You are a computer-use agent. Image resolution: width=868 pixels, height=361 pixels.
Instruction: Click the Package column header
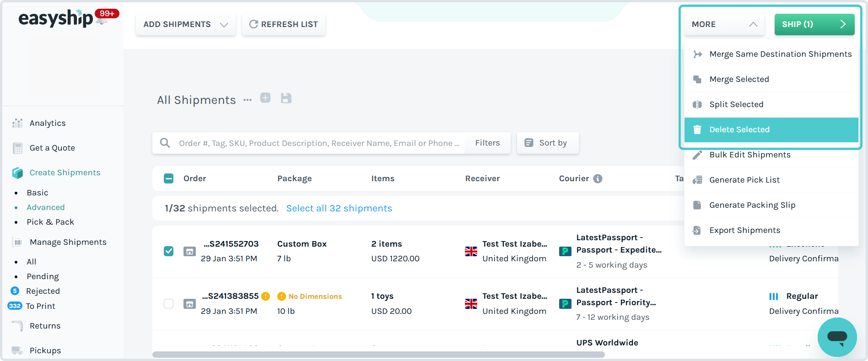coord(295,179)
